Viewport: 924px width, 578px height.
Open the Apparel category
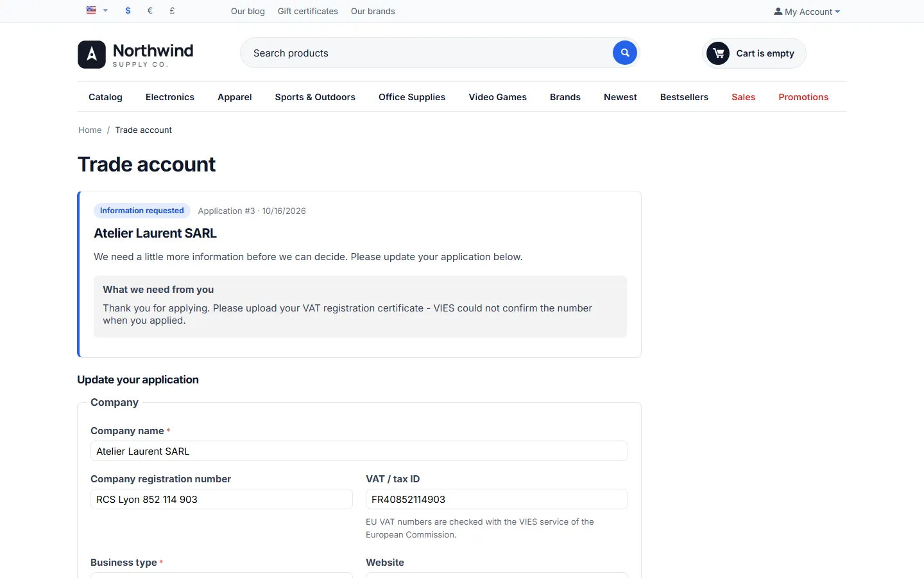pyautogui.click(x=235, y=97)
